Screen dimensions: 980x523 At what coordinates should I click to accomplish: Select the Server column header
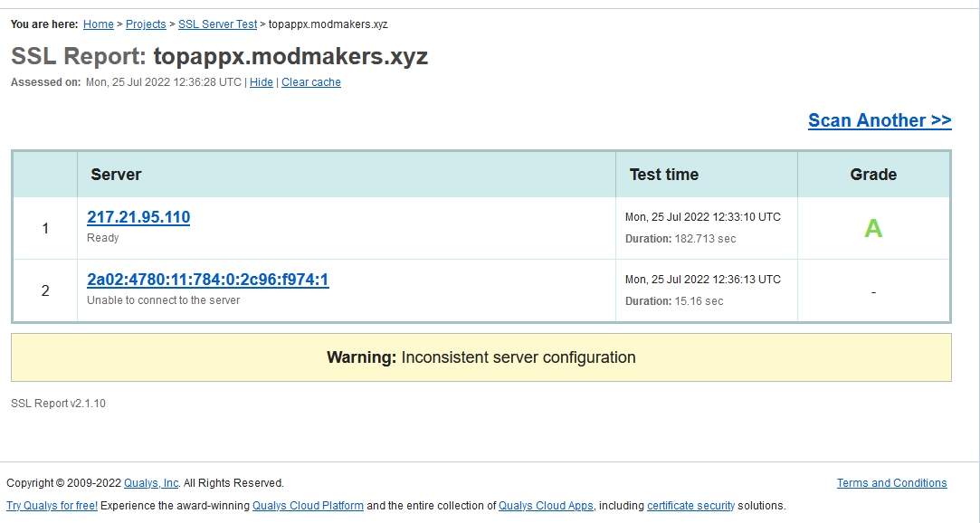(x=116, y=174)
